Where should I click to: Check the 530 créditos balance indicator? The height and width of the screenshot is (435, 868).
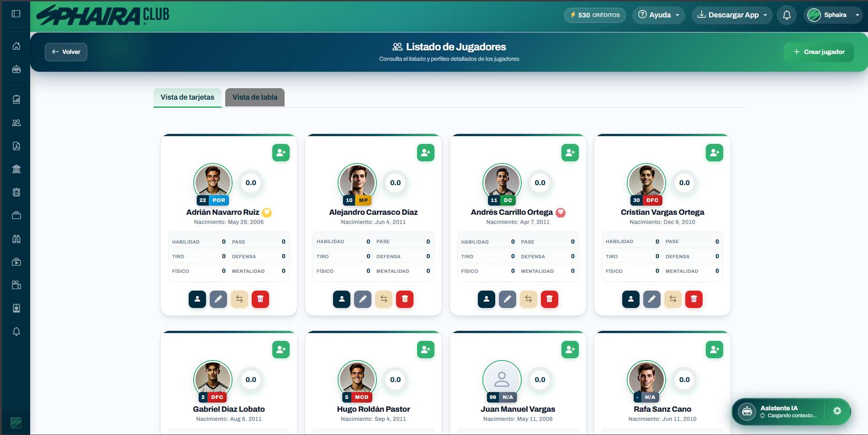(595, 15)
